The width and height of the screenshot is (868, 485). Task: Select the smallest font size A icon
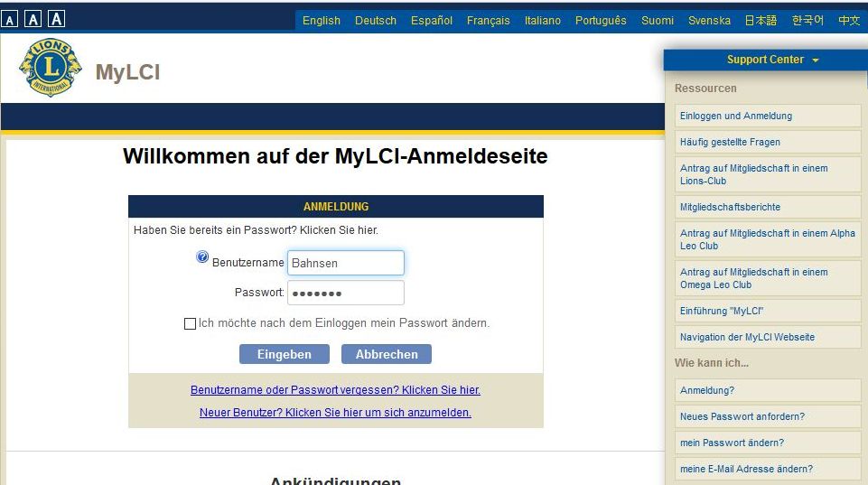[x=9, y=20]
